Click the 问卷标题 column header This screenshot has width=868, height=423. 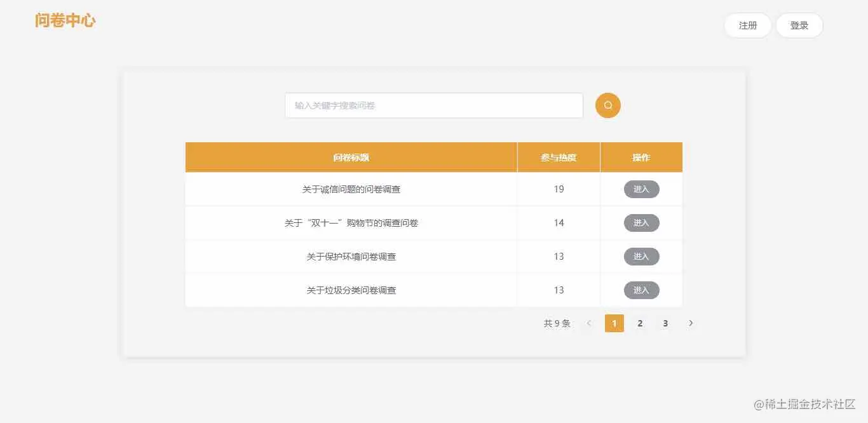point(351,158)
